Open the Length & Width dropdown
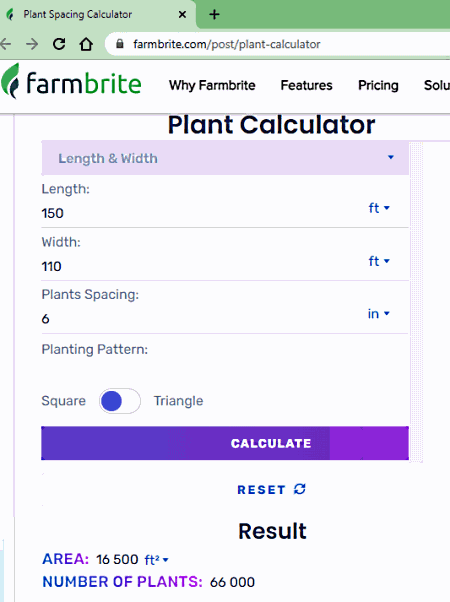The image size is (450, 602). [225, 158]
